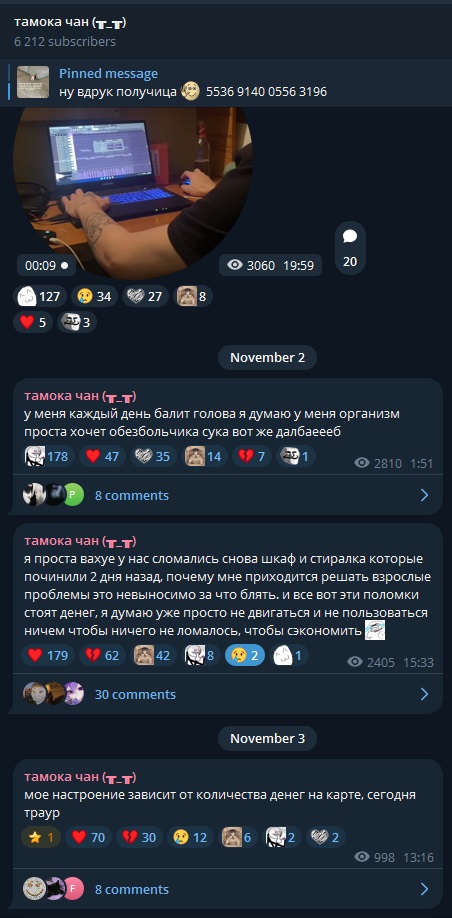The image size is (452, 918).
Task: Click the star reaction with 1
Action: [41, 838]
